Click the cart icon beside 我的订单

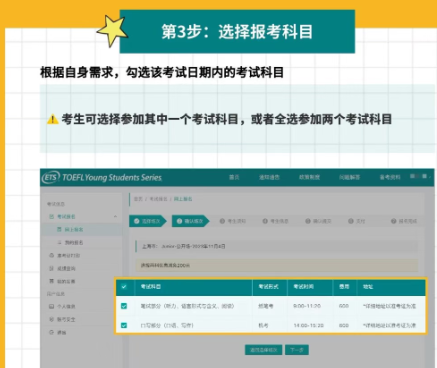click(x=51, y=281)
